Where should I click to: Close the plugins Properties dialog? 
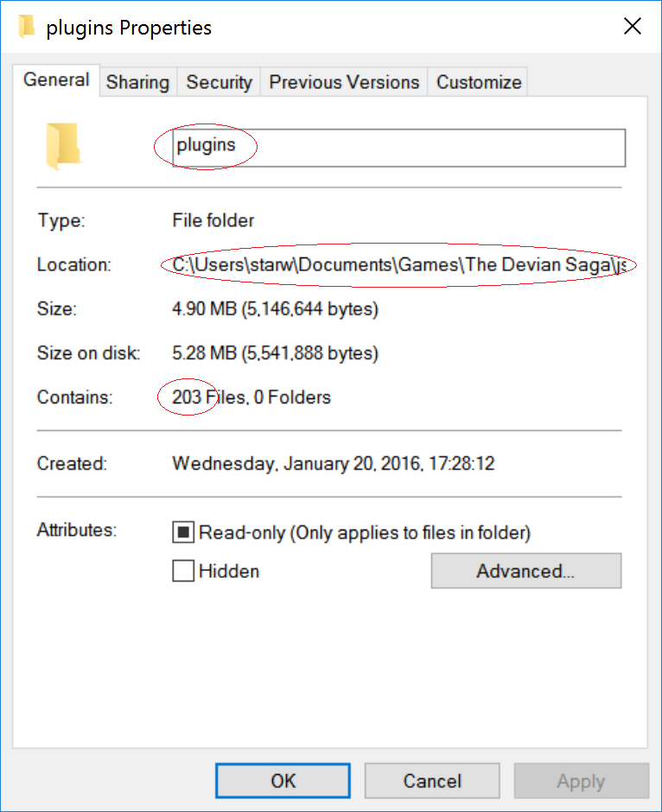pos(633,26)
